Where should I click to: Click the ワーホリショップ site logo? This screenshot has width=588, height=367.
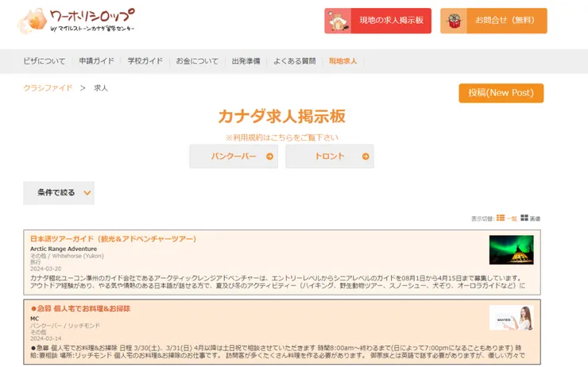point(76,21)
